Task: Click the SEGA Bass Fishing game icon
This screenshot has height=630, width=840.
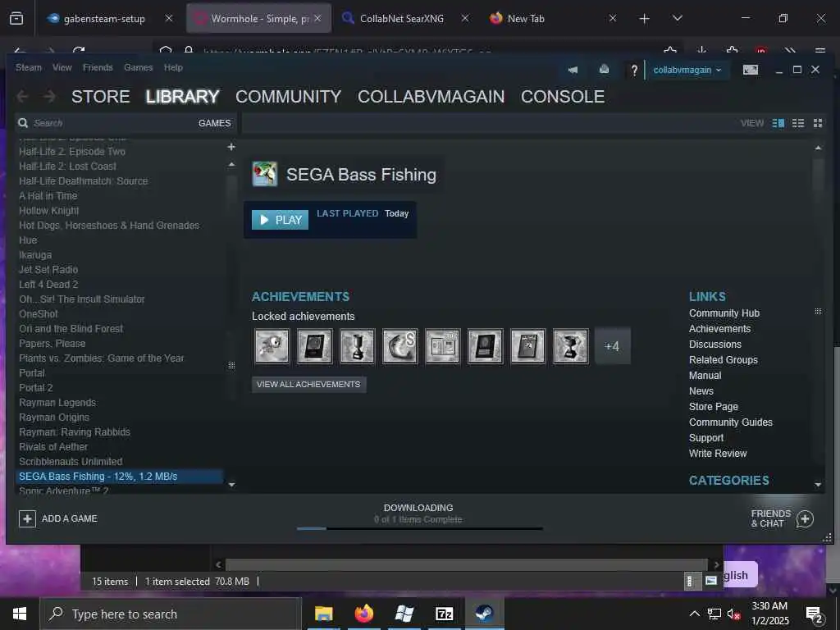Action: pos(265,174)
